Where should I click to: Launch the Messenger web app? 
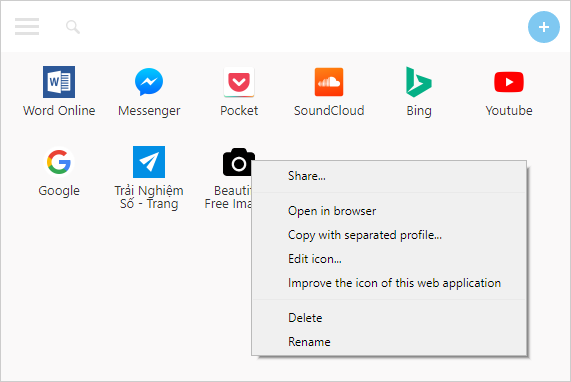[x=149, y=82]
